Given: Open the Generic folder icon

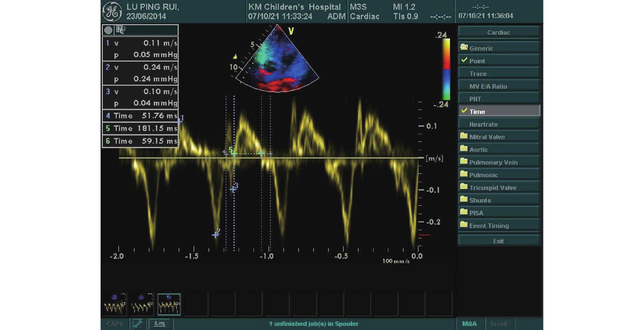Looking at the screenshot, I should (x=464, y=47).
